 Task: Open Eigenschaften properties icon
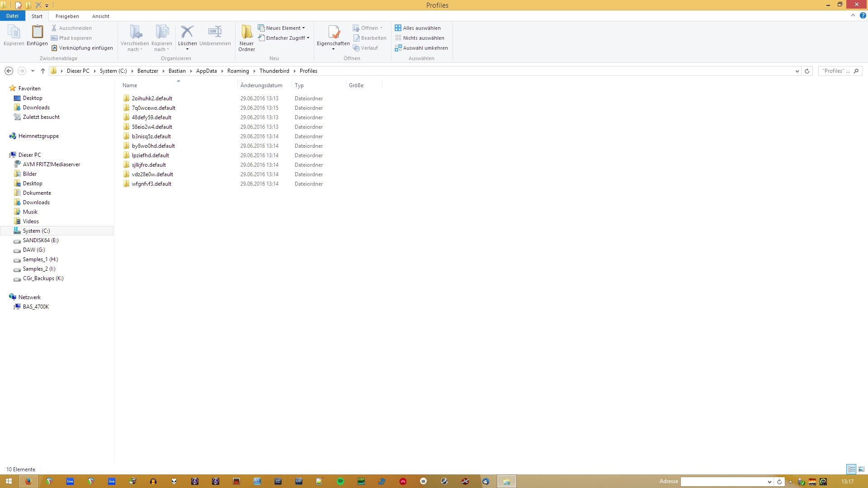(333, 33)
